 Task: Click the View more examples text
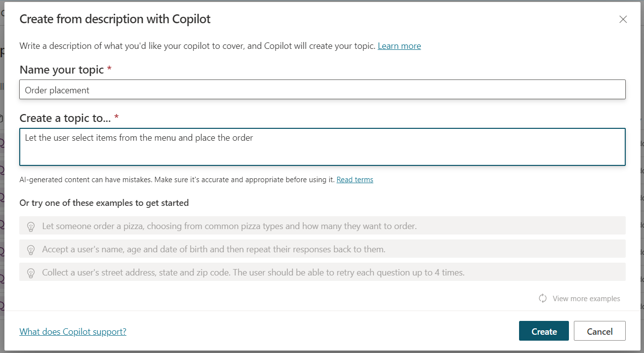(586, 299)
